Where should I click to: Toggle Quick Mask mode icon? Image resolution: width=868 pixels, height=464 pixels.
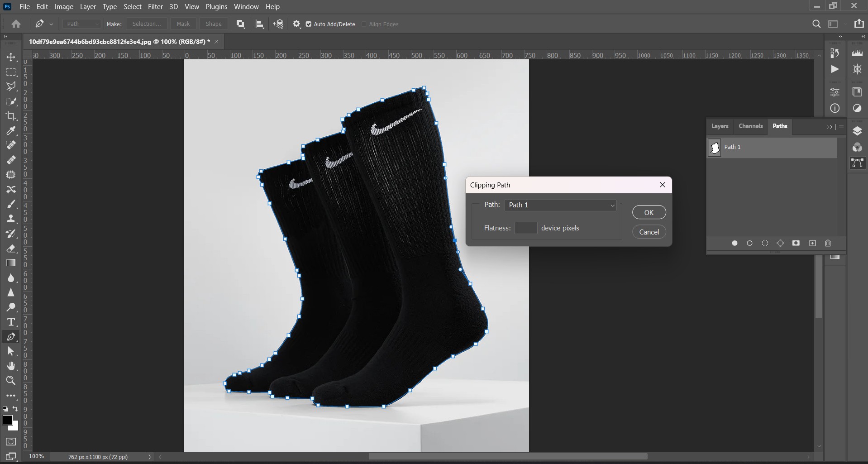tap(11, 442)
